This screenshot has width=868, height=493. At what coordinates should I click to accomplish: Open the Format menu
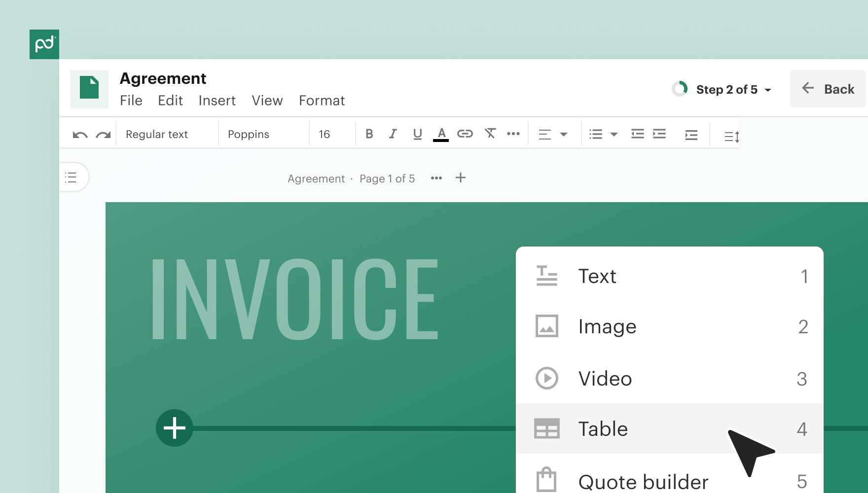322,101
